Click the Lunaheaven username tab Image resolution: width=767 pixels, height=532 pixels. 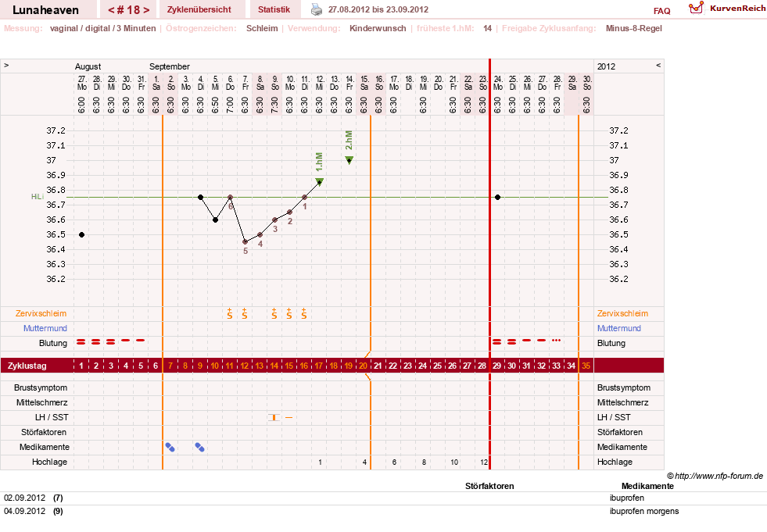click(45, 9)
